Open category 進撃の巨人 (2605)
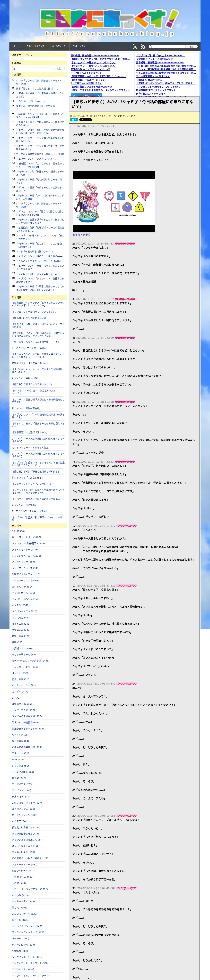210x980 pixels. [22, 704]
